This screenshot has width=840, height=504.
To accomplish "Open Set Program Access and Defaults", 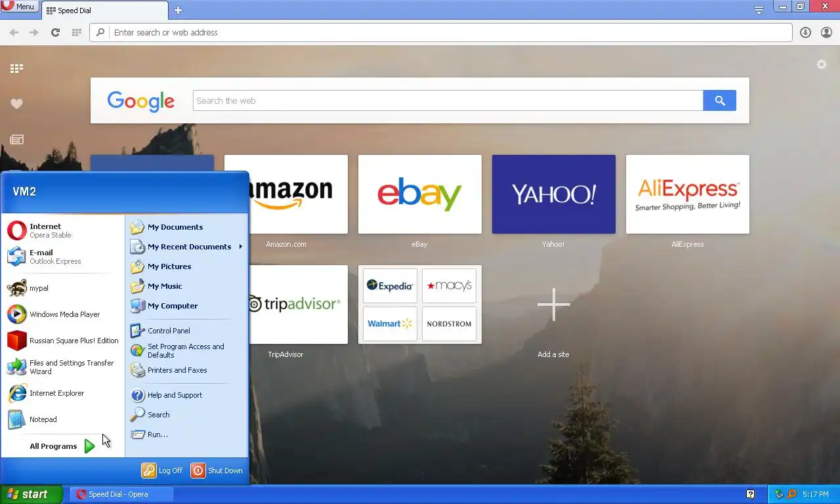I will pos(186,350).
